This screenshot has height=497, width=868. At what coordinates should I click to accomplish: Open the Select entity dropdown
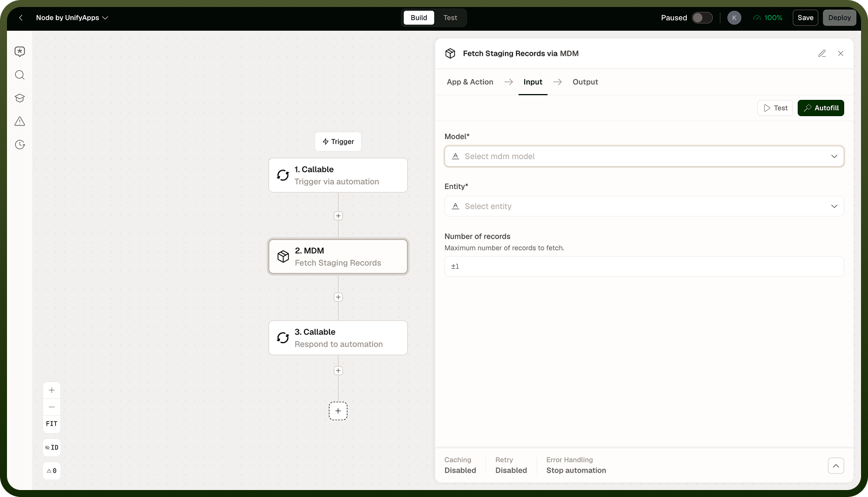pyautogui.click(x=644, y=206)
